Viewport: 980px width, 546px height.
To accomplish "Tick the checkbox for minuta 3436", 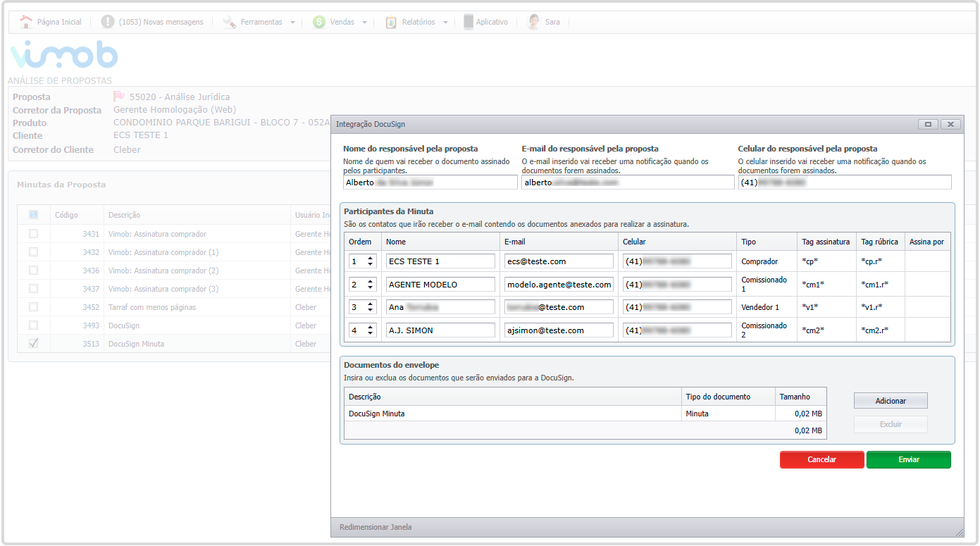I will 33,270.
